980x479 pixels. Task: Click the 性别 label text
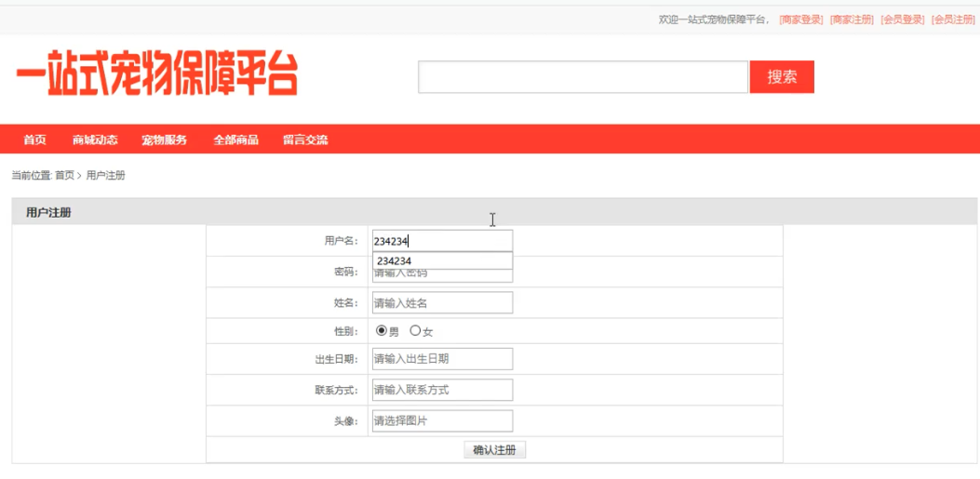(x=346, y=331)
